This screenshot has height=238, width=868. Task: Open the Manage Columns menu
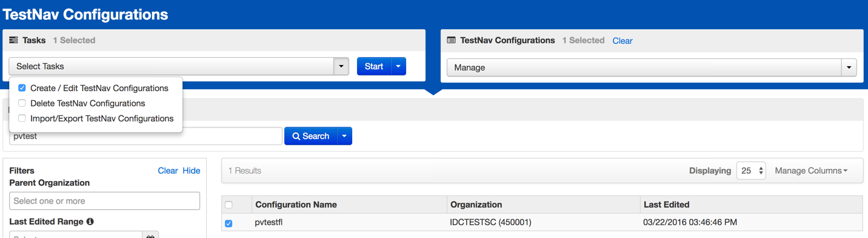click(811, 171)
